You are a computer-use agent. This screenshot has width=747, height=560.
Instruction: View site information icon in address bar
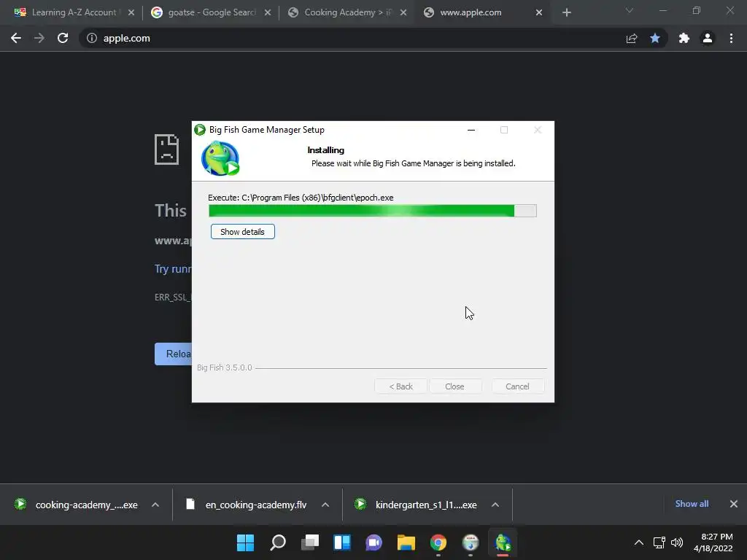(x=92, y=38)
